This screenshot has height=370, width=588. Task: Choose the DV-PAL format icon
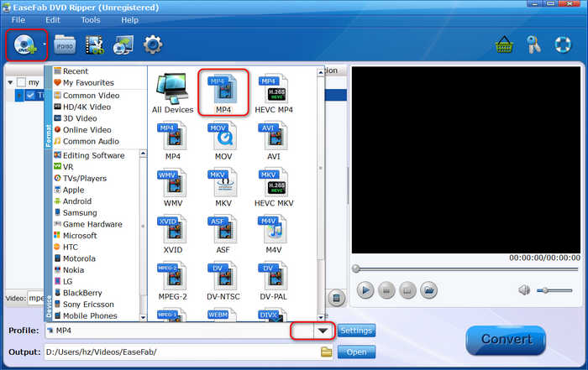[274, 281]
